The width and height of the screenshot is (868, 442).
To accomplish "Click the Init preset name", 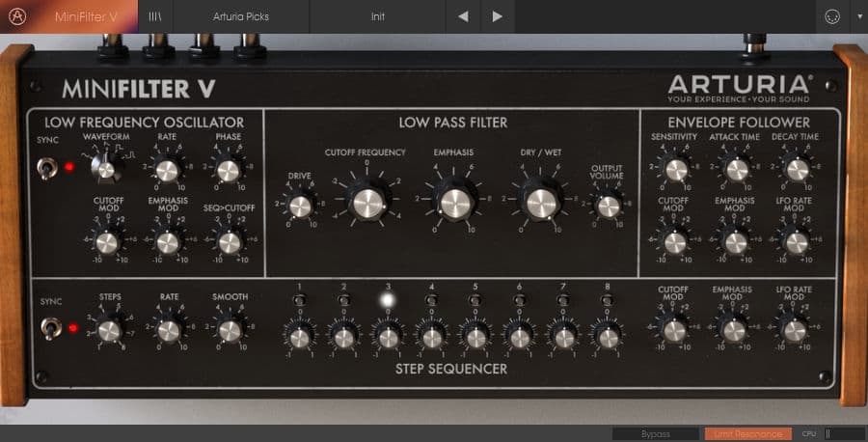I will [377, 16].
